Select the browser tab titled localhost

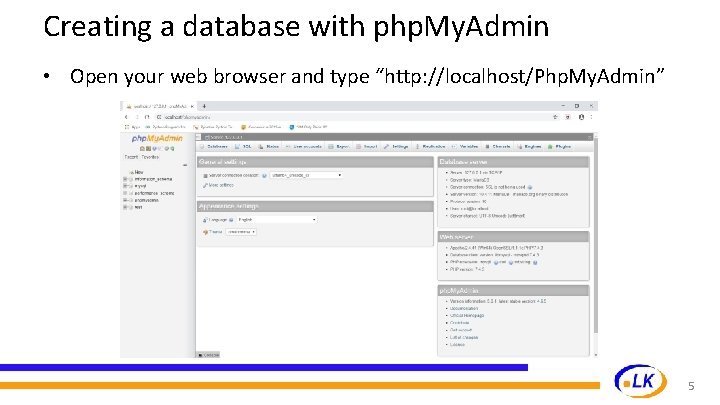tap(160, 106)
